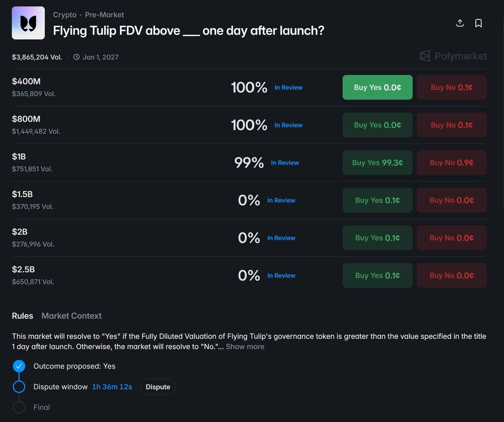Open In Review status for the $1B outcome

(285, 163)
